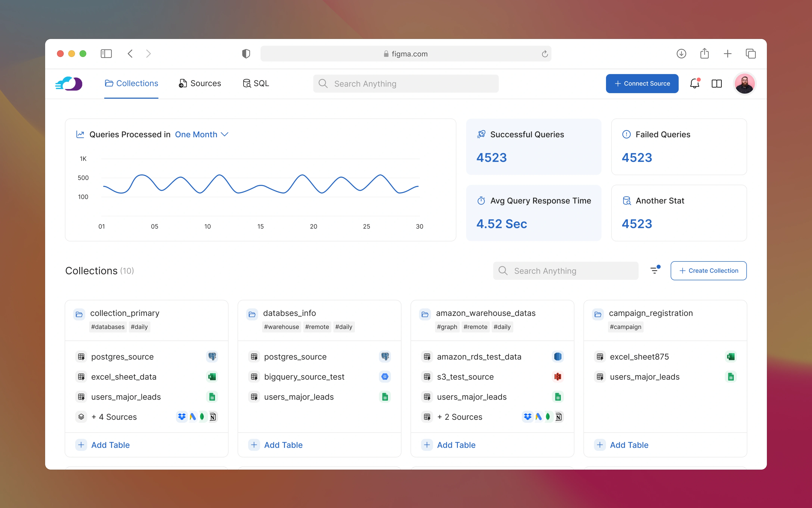Click the layers icon beside + 4 Sources
The width and height of the screenshot is (812, 508).
tap(81, 417)
